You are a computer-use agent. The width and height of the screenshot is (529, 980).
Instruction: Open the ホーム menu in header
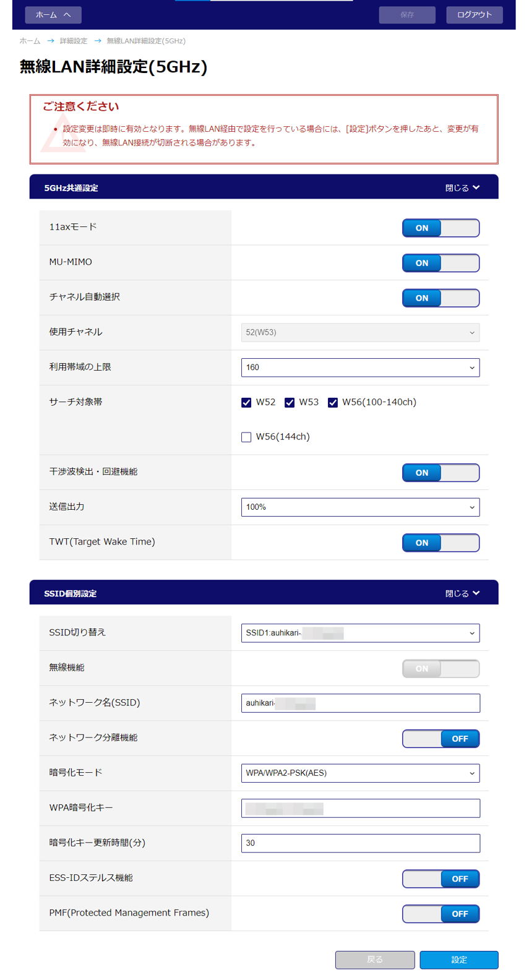coord(53,15)
